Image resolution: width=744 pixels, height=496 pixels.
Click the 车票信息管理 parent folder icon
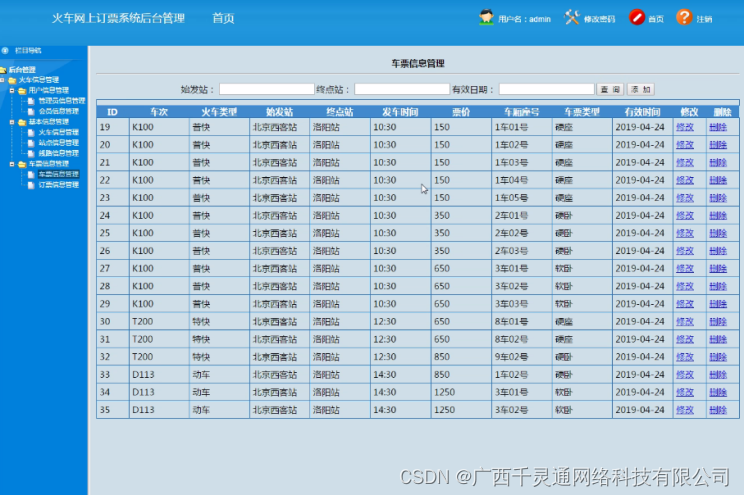pos(22,164)
